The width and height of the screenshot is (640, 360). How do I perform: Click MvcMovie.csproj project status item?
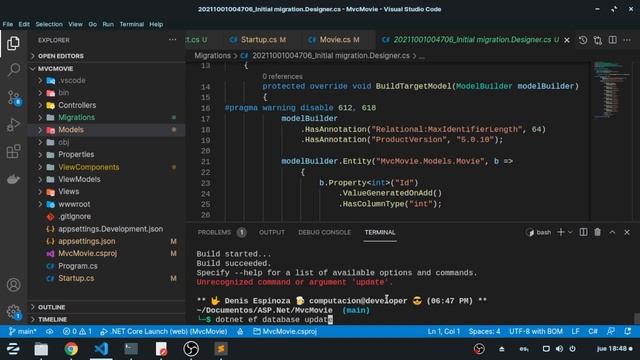coord(285,331)
